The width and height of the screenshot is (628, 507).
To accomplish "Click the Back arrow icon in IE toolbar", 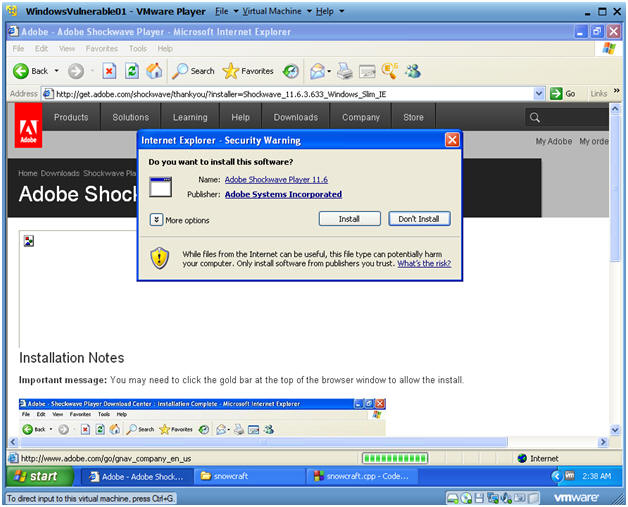I will [20, 71].
